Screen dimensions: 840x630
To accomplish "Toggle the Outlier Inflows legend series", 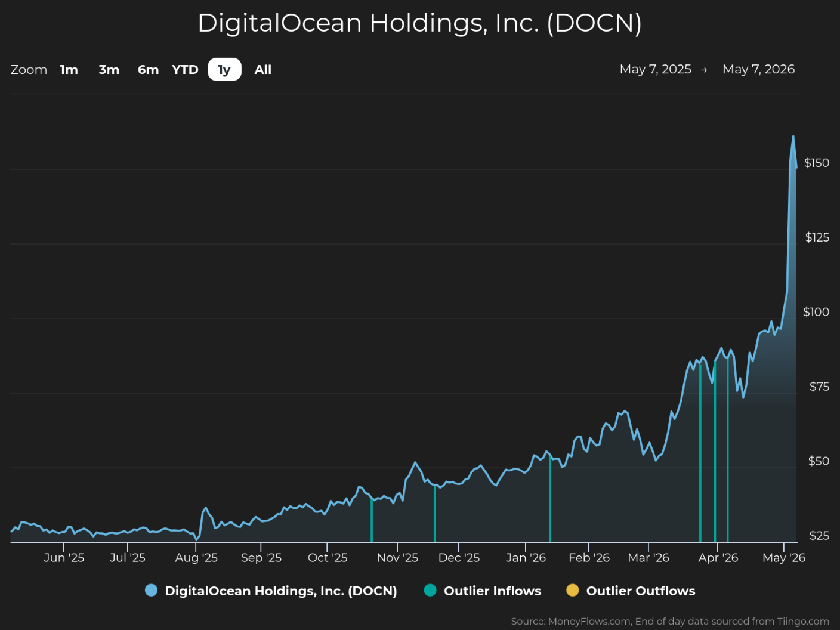I will [483, 591].
